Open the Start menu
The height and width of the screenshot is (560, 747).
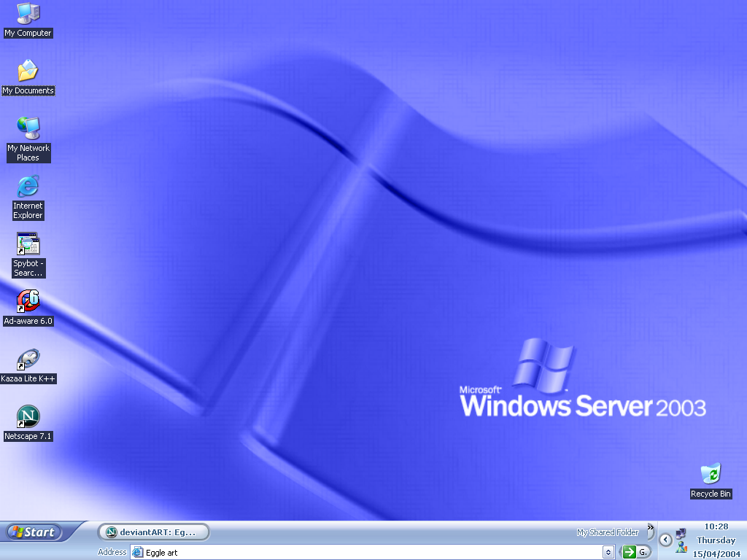[33, 532]
